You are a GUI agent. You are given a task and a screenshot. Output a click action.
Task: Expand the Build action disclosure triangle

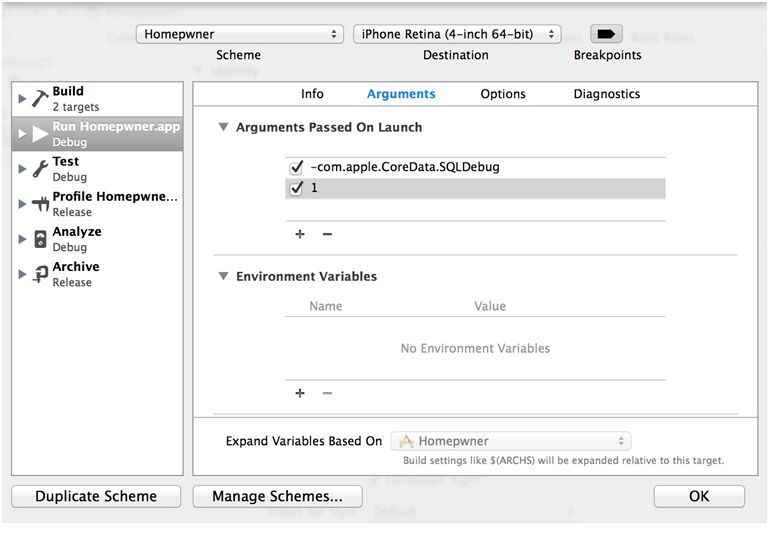(22, 98)
